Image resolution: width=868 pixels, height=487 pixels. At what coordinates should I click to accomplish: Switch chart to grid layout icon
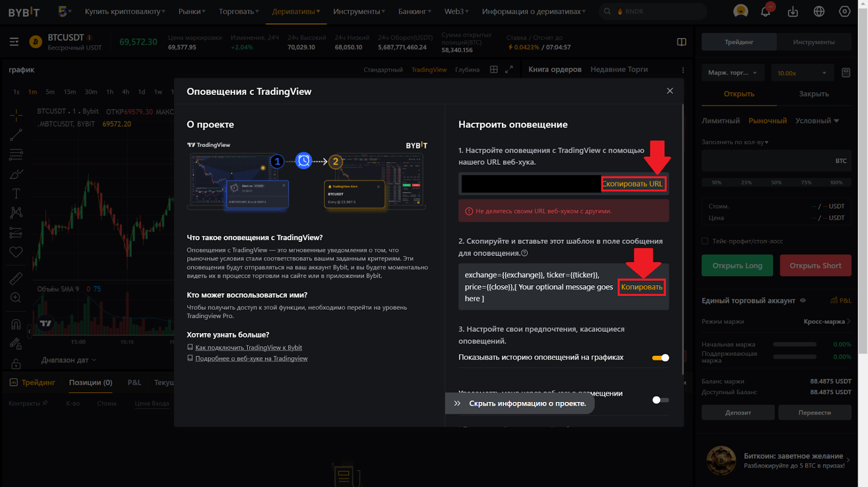coord(494,69)
